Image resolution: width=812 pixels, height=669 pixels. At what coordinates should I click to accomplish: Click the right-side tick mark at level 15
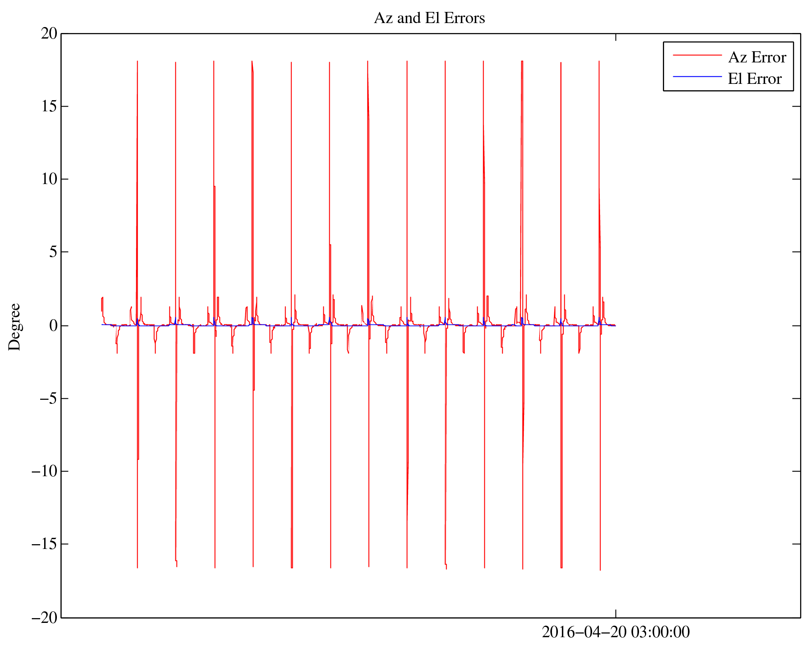pyautogui.click(x=796, y=107)
